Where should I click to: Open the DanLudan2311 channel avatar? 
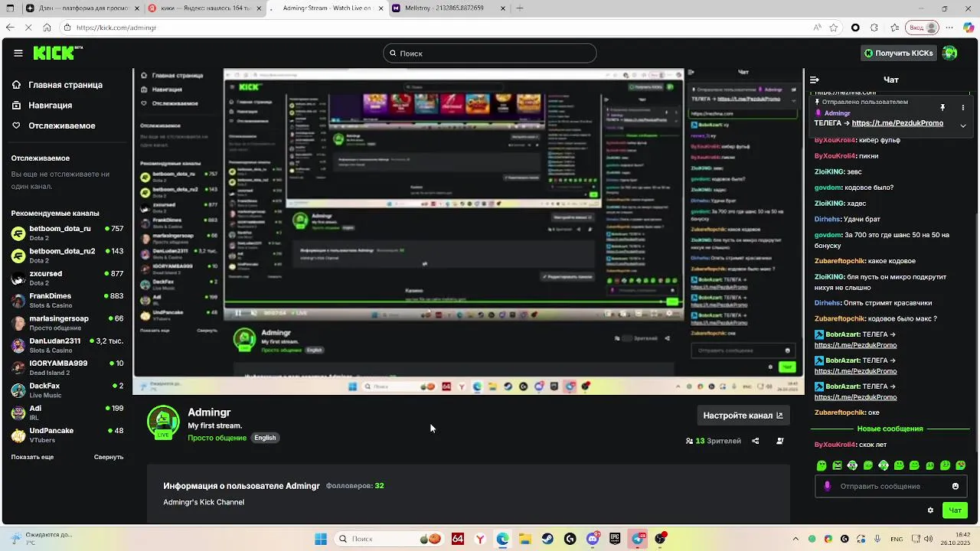coord(18,346)
